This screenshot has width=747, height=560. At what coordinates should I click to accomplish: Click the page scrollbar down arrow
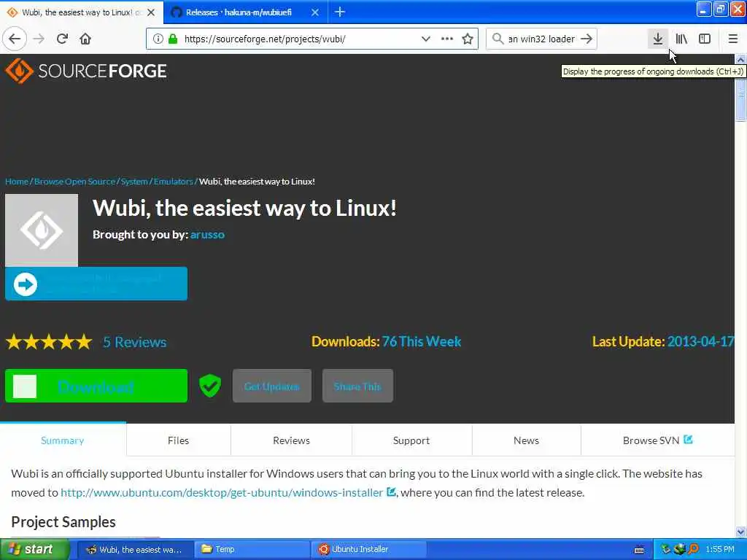[740, 532]
